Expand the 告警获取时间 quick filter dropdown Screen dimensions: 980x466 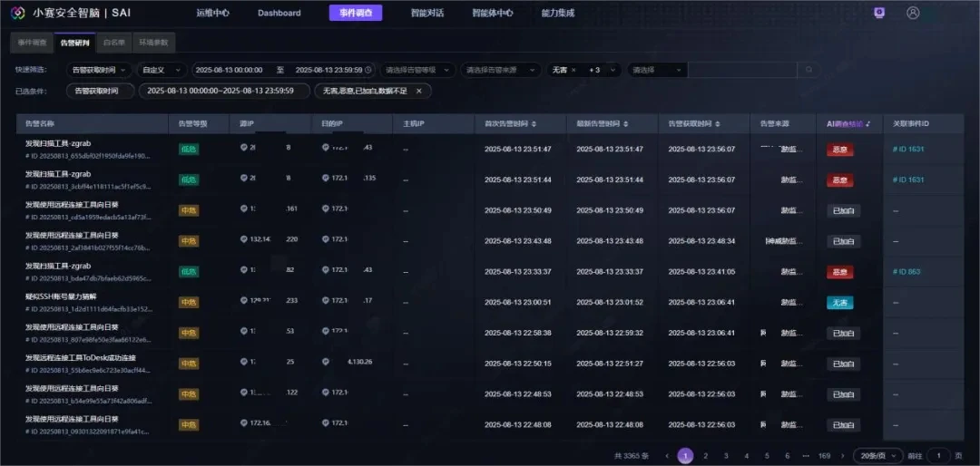click(100, 70)
